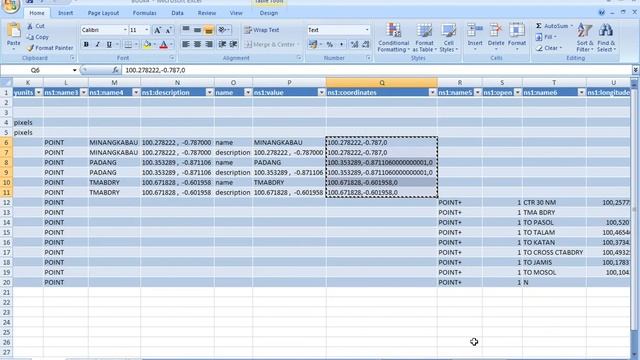640x360 pixels.
Task: Open Conditional Formatting menu
Action: [393, 38]
